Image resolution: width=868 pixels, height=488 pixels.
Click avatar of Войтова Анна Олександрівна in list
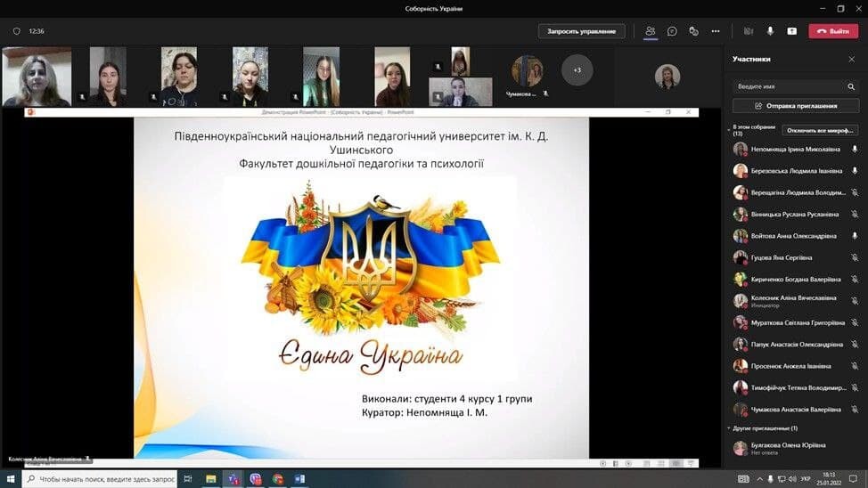pos(741,236)
